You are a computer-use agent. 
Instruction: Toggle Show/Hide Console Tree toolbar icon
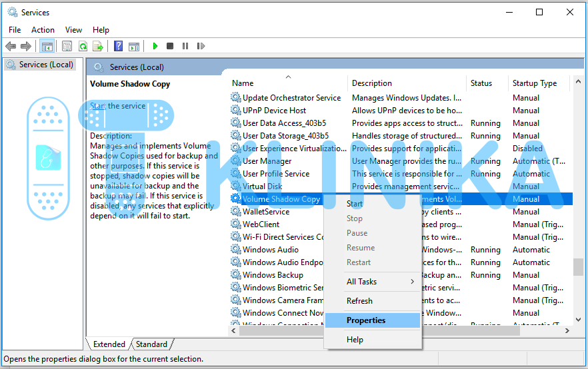point(47,46)
